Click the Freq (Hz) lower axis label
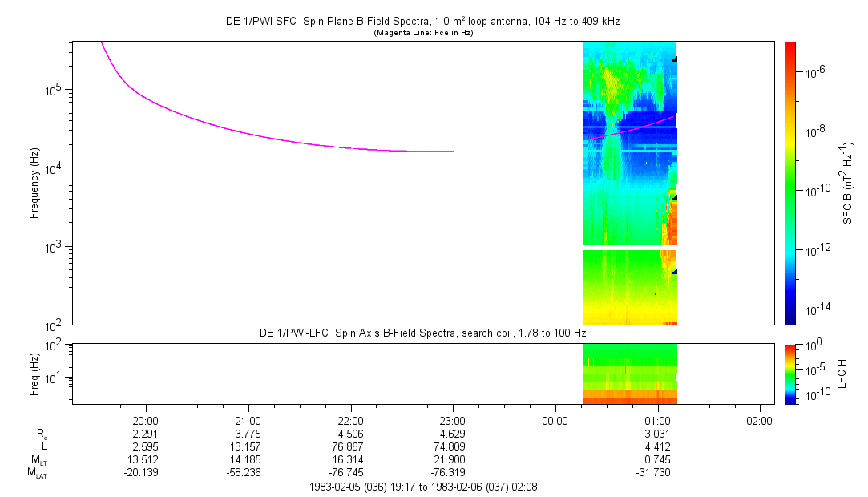This screenshot has width=868, height=497. (x=34, y=374)
